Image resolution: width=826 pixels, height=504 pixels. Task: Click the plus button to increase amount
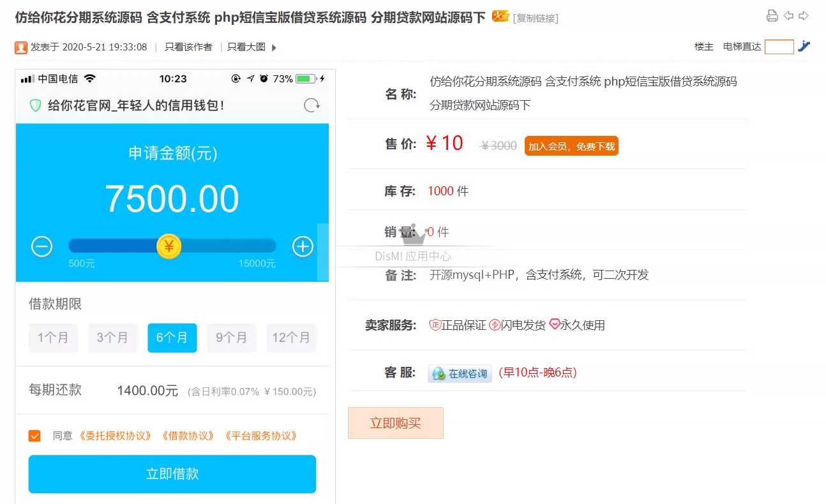pyautogui.click(x=303, y=246)
